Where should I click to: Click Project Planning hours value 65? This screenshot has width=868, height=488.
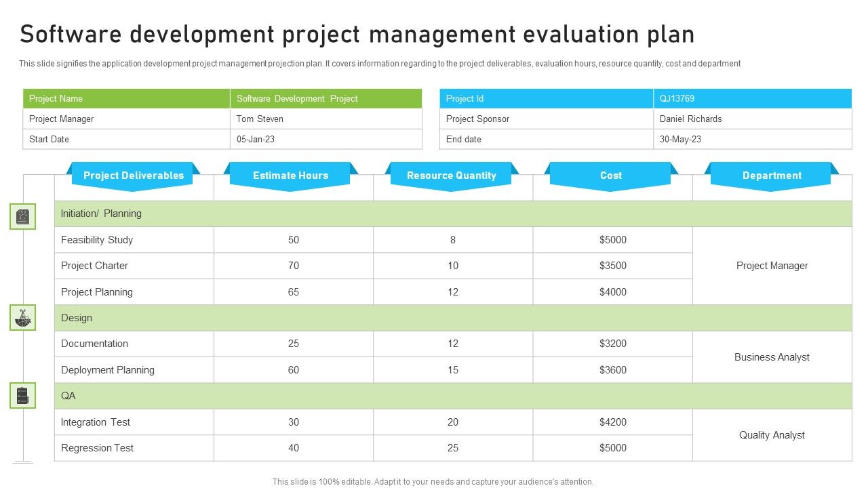(x=294, y=292)
